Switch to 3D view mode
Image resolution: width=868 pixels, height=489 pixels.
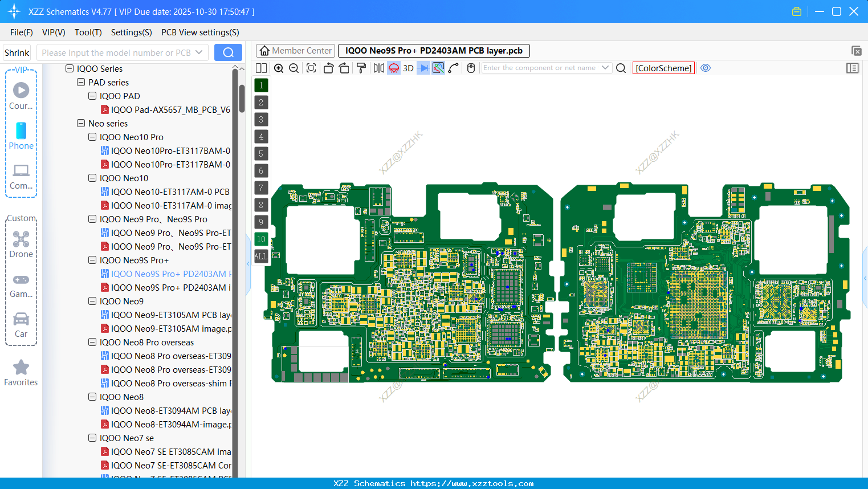pyautogui.click(x=408, y=68)
